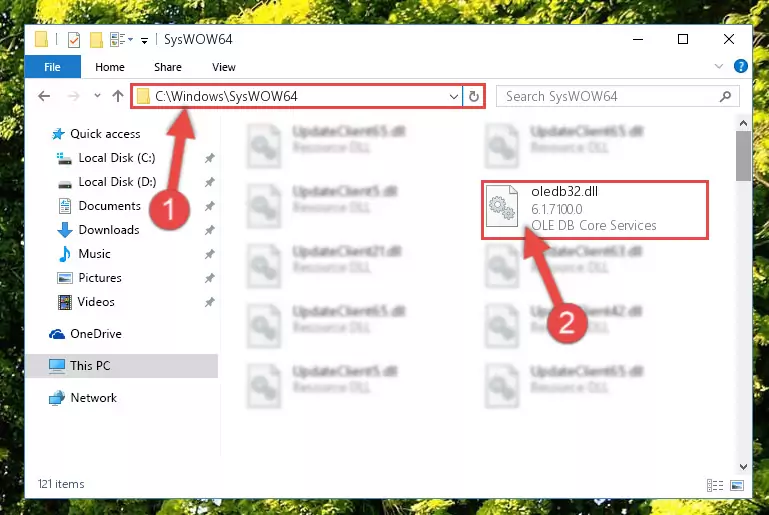Click the folder icon in address bar
Image resolution: width=769 pixels, height=515 pixels.
[x=143, y=96]
